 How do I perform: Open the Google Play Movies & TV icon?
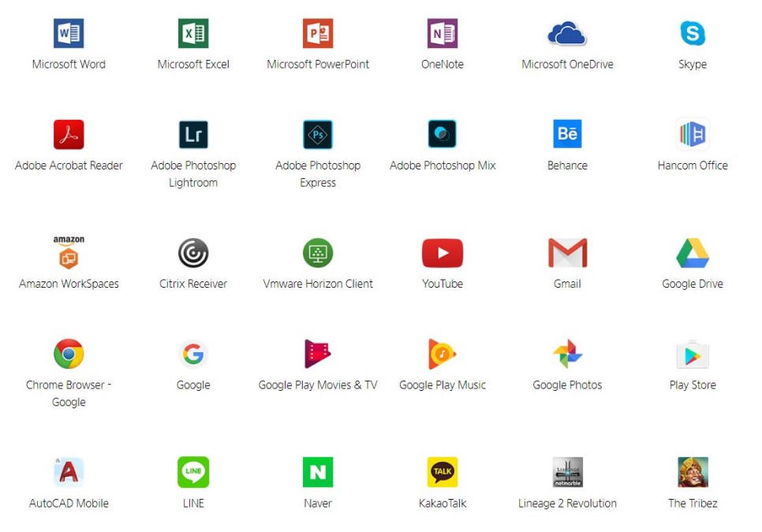(318, 354)
